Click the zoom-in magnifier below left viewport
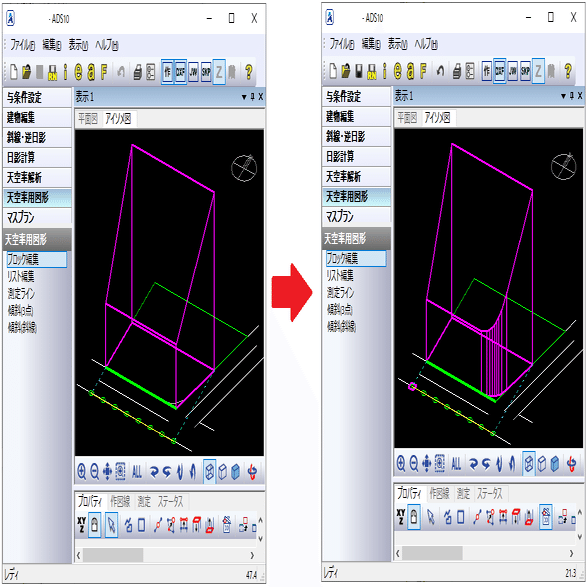 click(x=82, y=471)
